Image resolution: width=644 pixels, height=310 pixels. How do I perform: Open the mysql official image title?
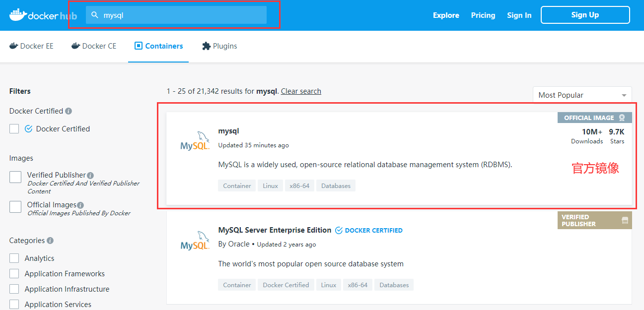(229, 131)
